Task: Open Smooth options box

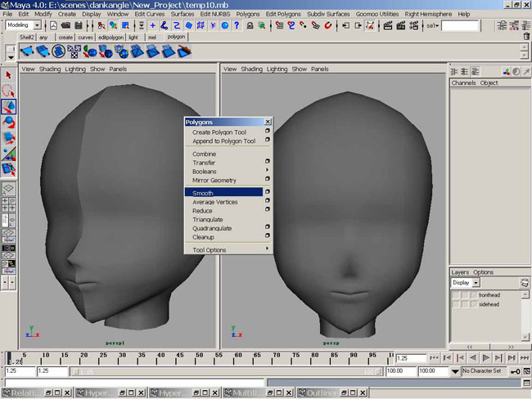Action: 268,192
